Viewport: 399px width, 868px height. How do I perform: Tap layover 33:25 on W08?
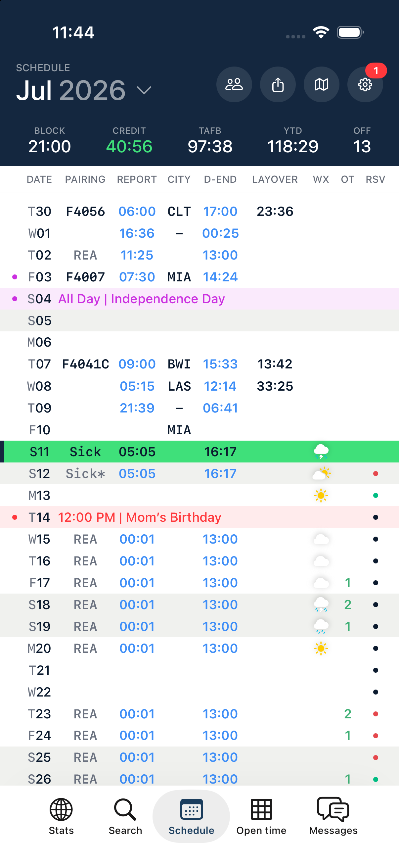tap(275, 386)
